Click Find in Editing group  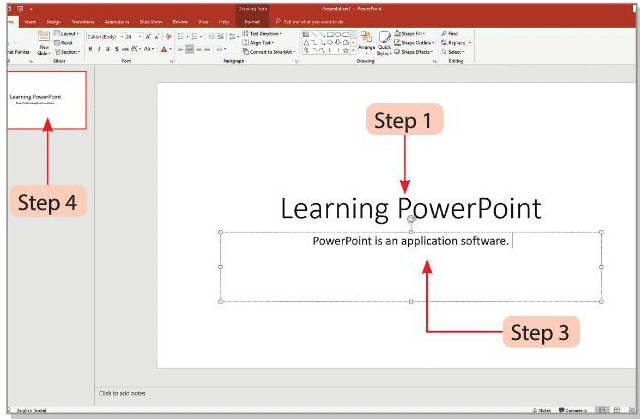[450, 34]
